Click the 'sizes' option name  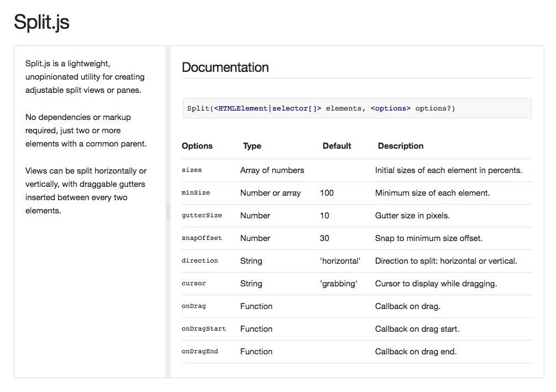[191, 170]
